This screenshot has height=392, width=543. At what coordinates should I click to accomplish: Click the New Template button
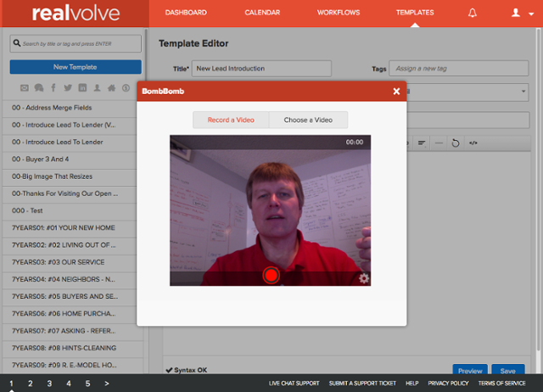tap(76, 67)
